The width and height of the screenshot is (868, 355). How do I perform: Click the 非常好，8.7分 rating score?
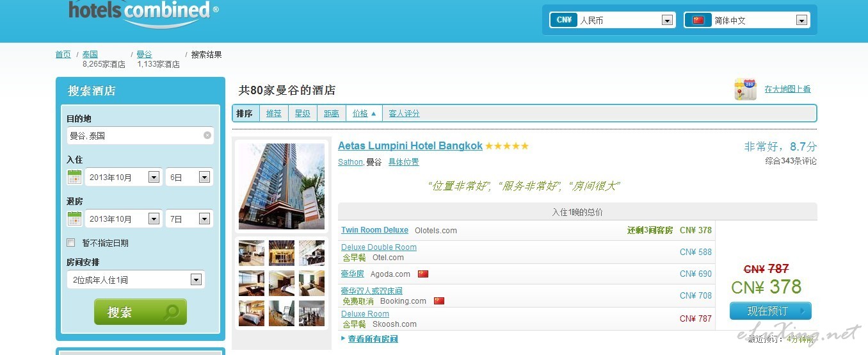click(780, 147)
